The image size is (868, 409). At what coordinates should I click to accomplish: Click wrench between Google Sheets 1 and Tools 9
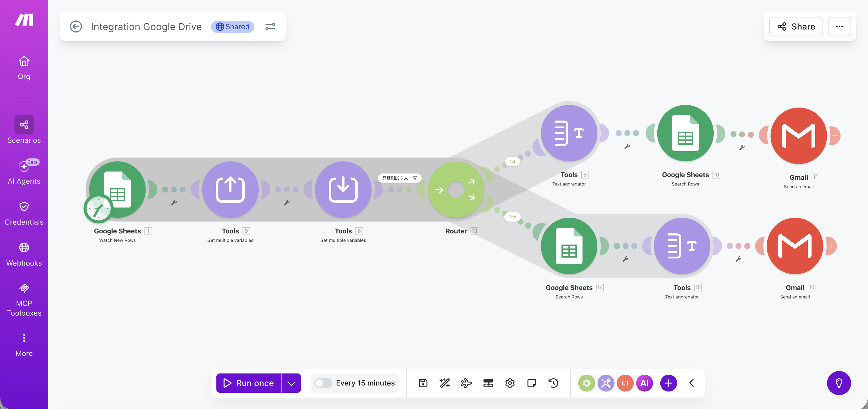point(174,203)
